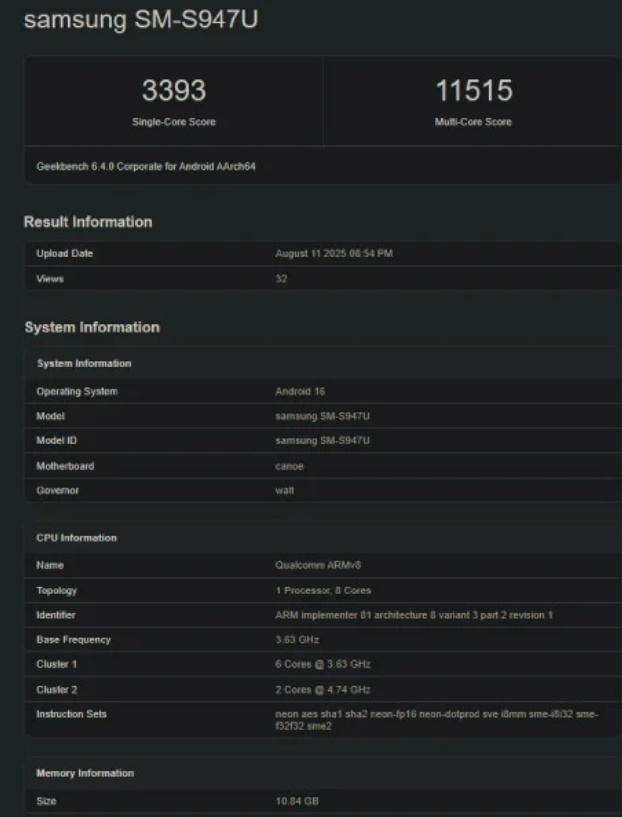Select the ARM implementer 81 identifier value
Screen dimensions: 622x817
[x=414, y=615]
